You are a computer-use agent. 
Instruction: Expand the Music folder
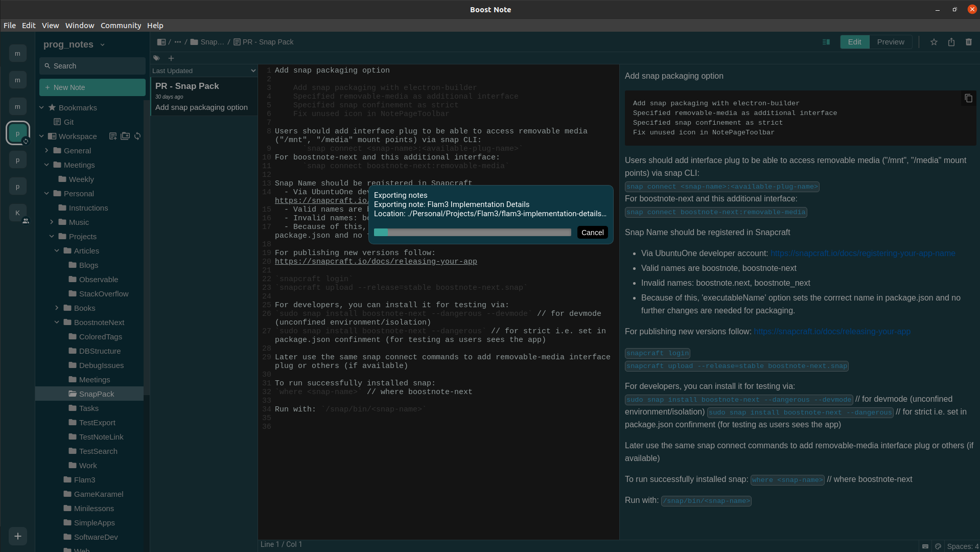pos(52,222)
